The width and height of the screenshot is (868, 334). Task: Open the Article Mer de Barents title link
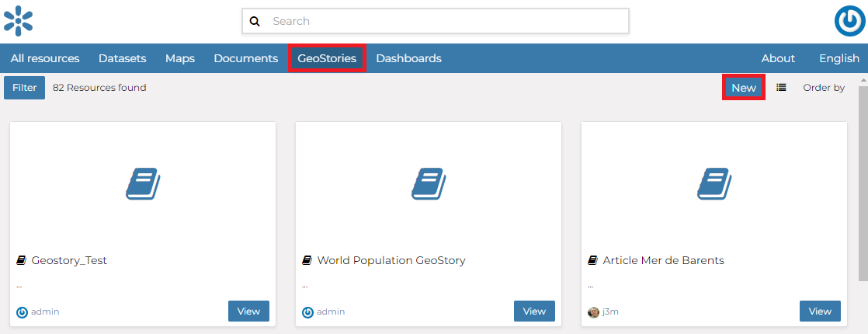tap(663, 260)
